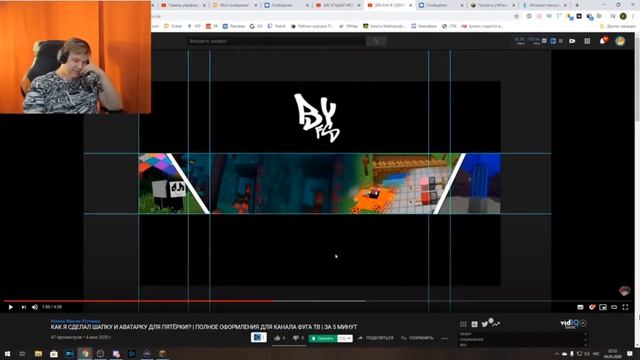Open the YouTube account avatar menu
640x360 pixels.
pos(620,40)
